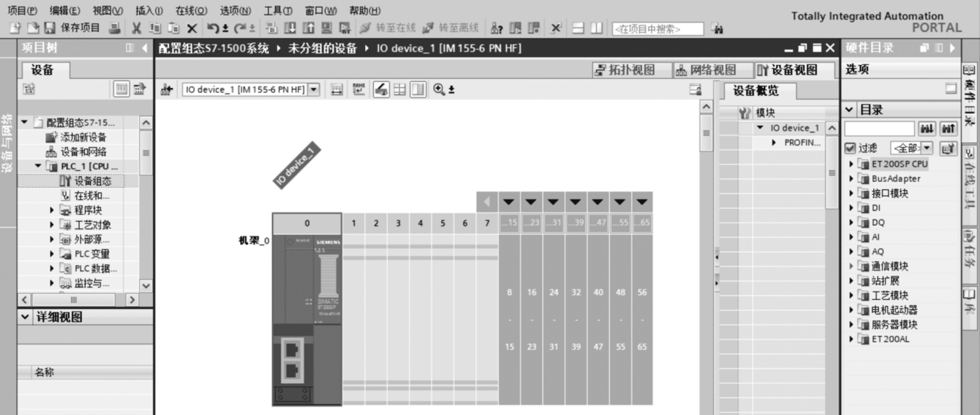Toggle the page break grid icon
This screenshot has width=980, height=415.
point(400,89)
